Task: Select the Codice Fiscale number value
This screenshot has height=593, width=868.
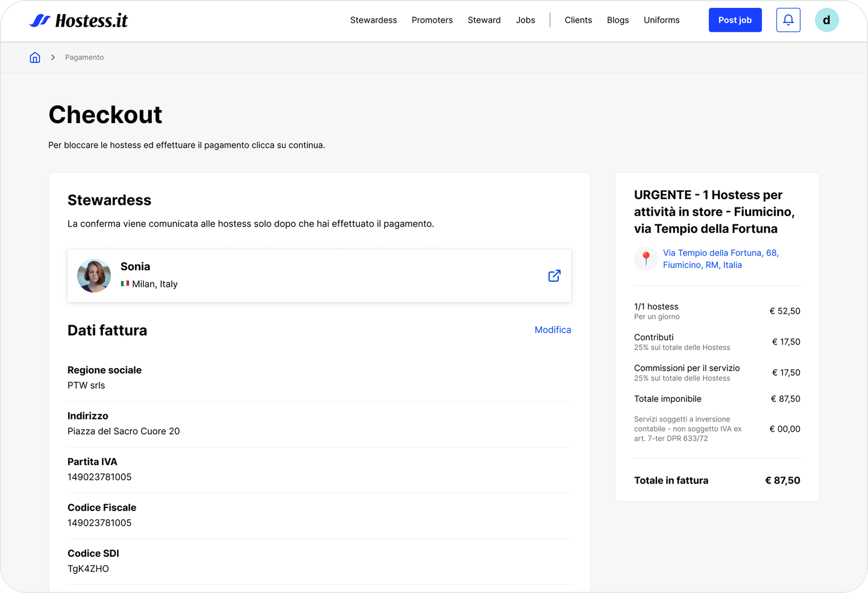Action: 99,523
